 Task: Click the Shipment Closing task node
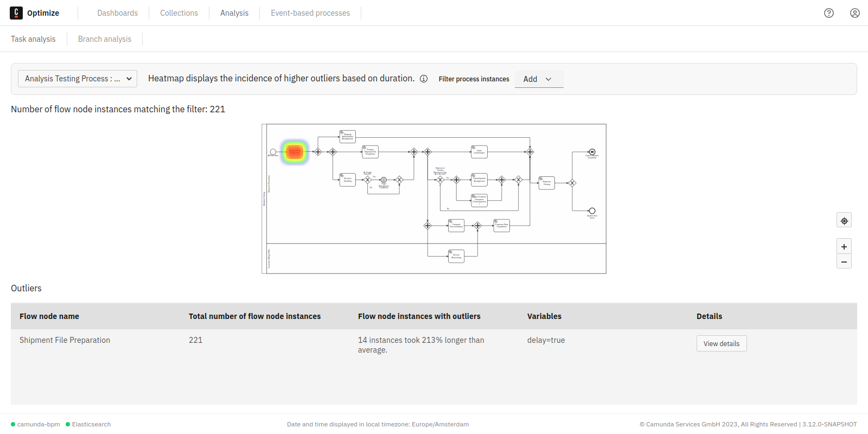[x=546, y=183]
